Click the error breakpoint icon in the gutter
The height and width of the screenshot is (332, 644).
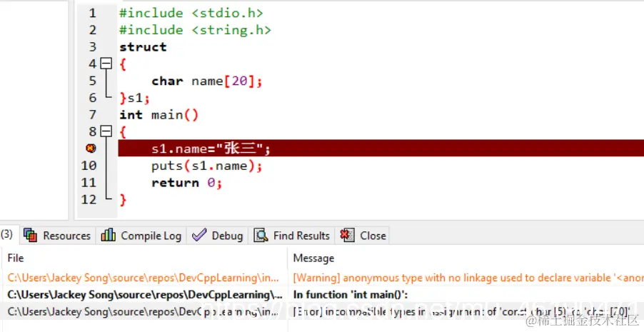[91, 149]
